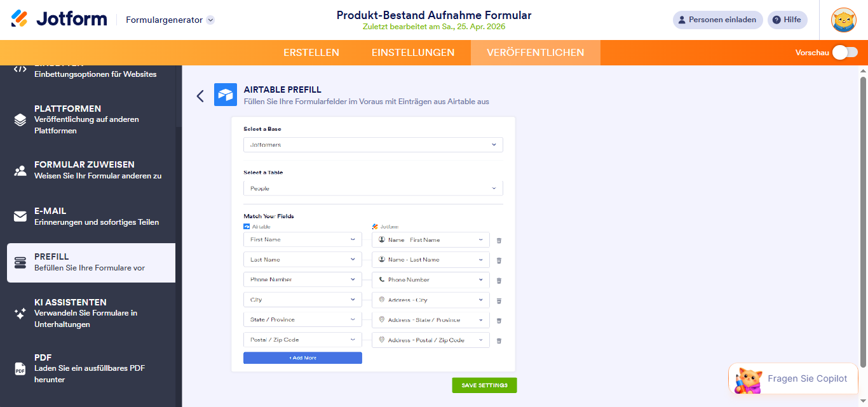This screenshot has height=407, width=868.
Task: Click the + Add More button
Action: click(x=302, y=358)
